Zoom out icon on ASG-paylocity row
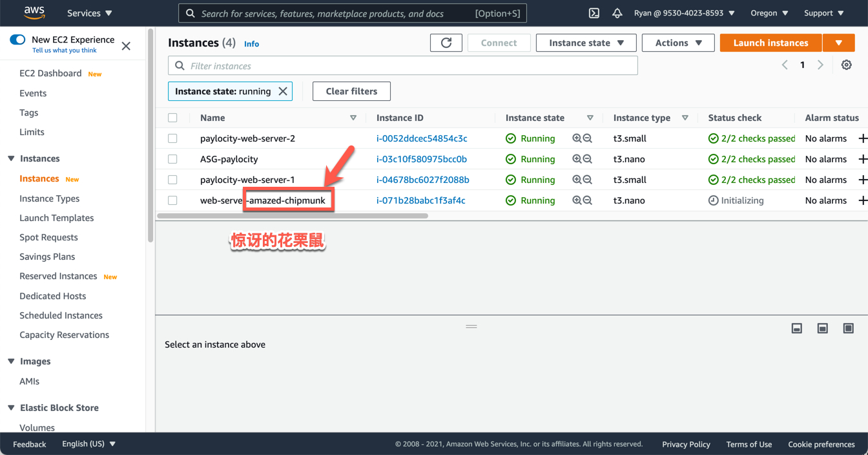868x455 pixels. tap(588, 159)
